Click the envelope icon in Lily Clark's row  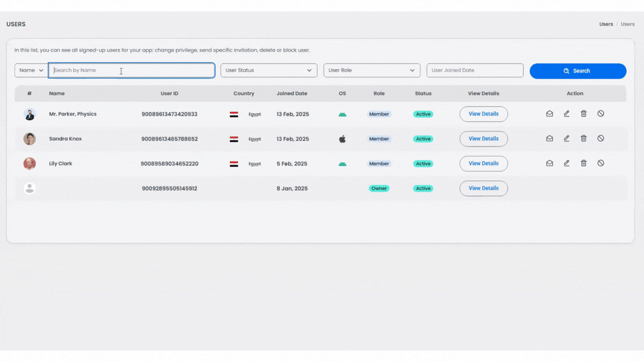(550, 163)
